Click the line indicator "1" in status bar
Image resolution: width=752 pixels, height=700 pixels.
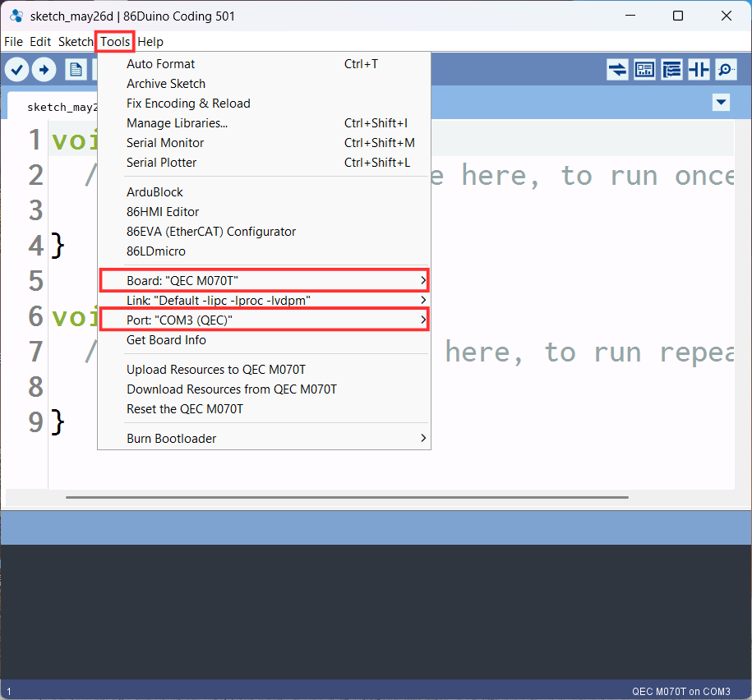[x=9, y=691]
